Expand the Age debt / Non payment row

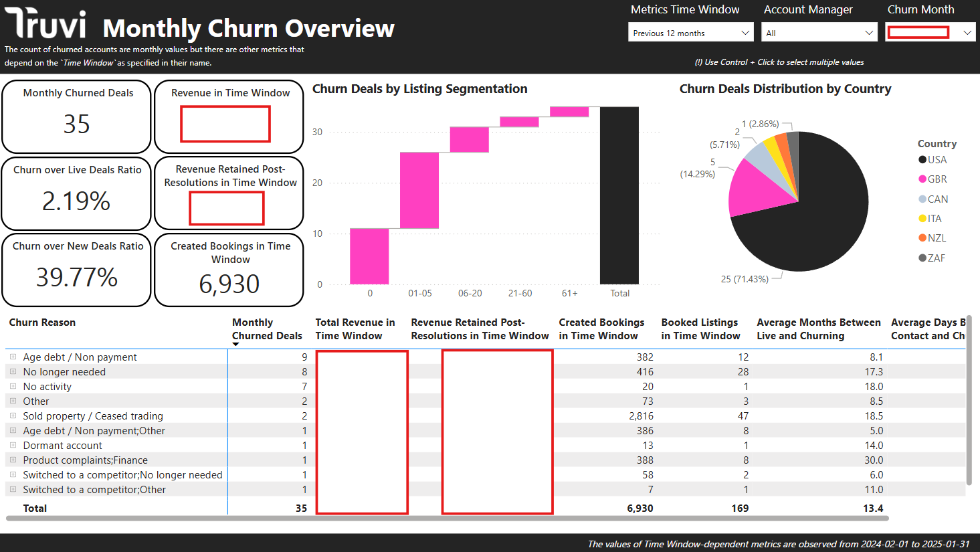pyautogui.click(x=13, y=357)
